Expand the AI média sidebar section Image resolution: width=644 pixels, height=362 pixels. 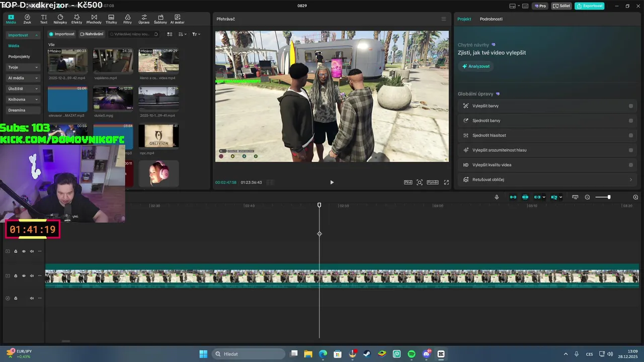[36, 78]
